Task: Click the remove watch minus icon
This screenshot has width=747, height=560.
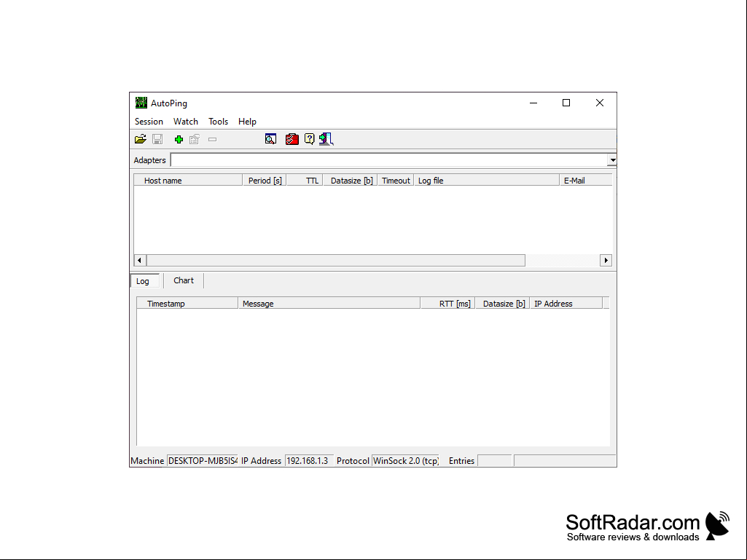Action: (x=213, y=140)
